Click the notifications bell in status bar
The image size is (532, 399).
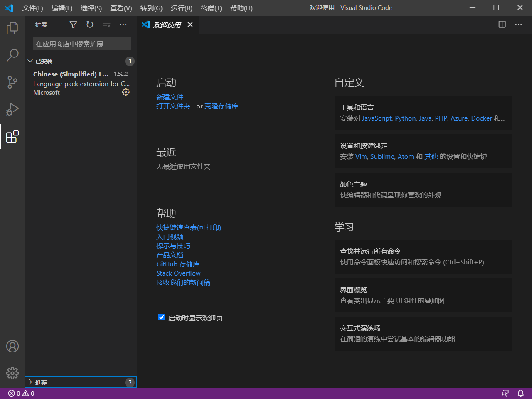coord(520,393)
